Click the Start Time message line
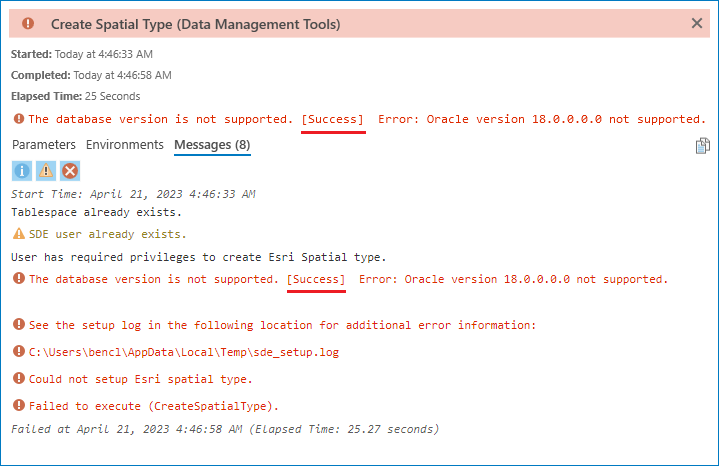Viewport: 719px width, 466px height. tap(133, 194)
